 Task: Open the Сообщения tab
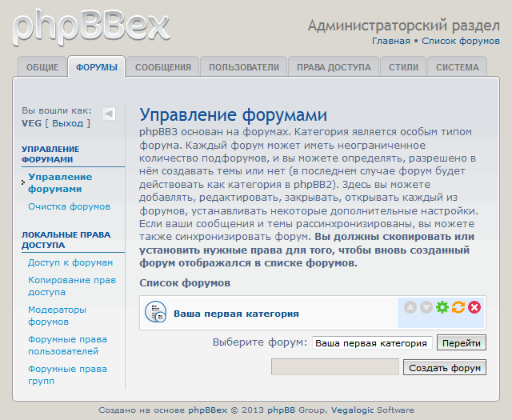163,68
